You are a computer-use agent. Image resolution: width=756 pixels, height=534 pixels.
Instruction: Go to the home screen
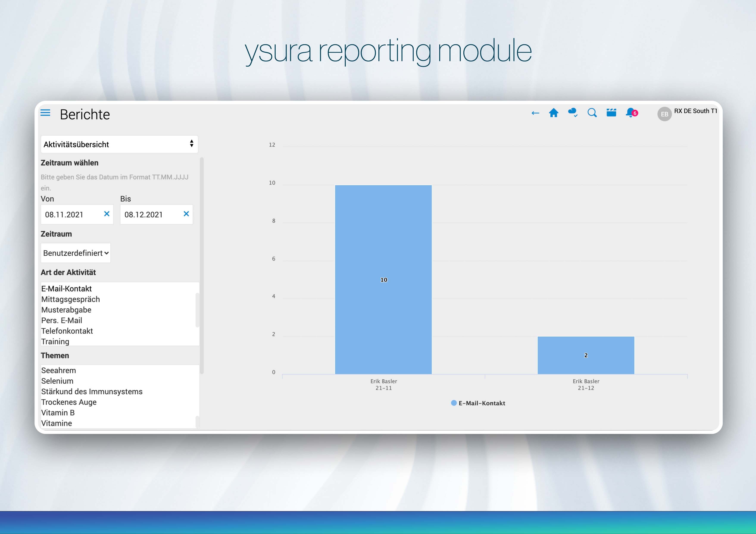tap(554, 113)
